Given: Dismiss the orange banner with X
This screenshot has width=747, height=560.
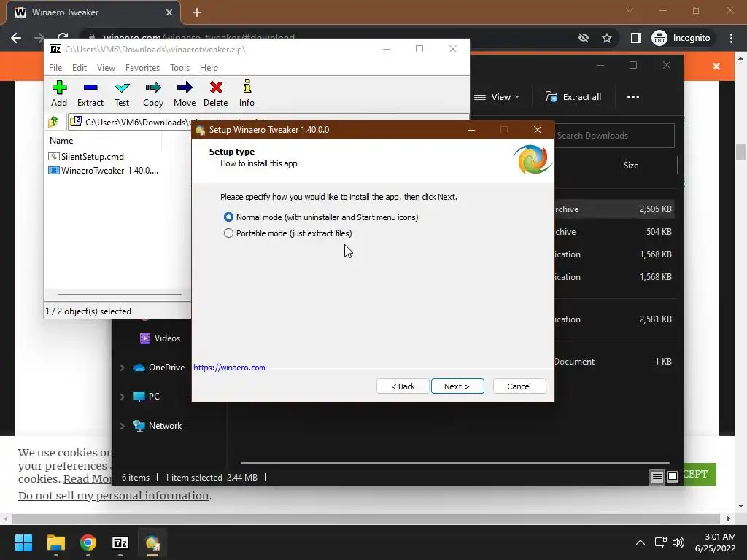Looking at the screenshot, I should click(x=716, y=66).
